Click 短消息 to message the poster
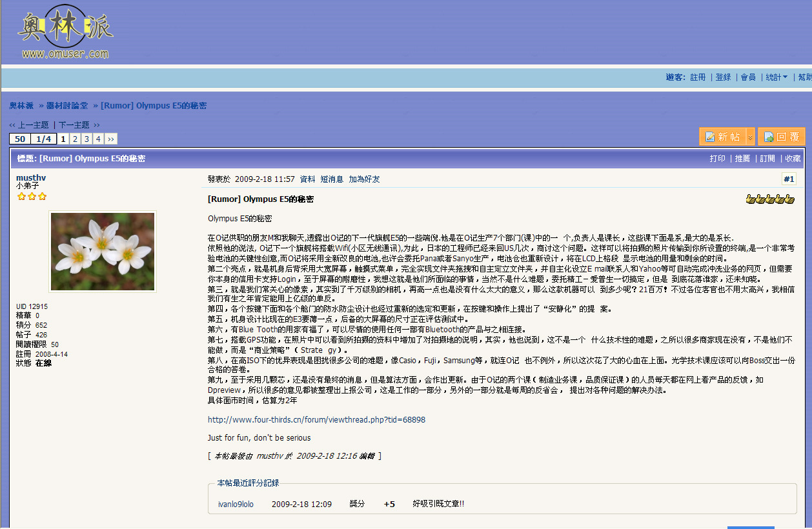The height and width of the screenshot is (529, 812). coord(332,179)
